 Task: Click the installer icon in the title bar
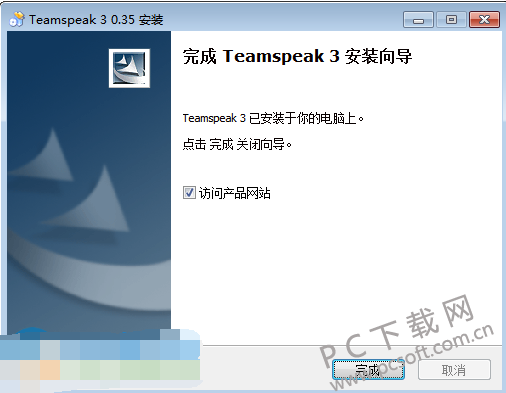coord(17,19)
